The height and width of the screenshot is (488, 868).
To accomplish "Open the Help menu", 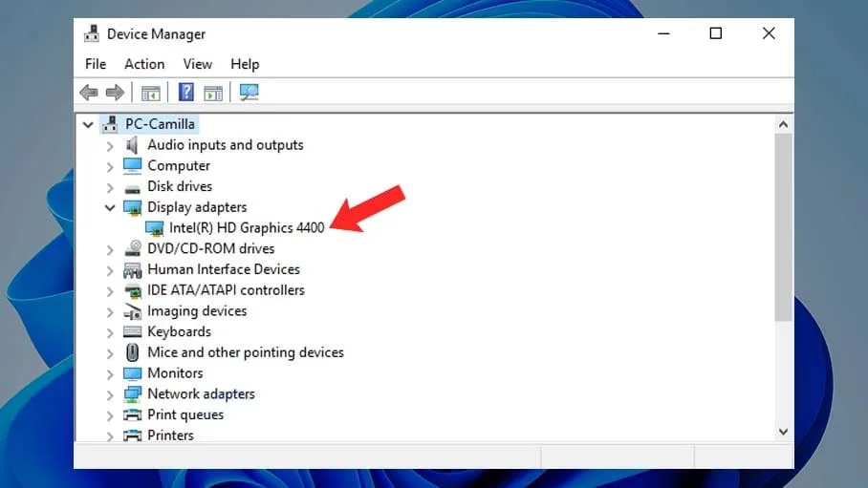I will tap(245, 64).
